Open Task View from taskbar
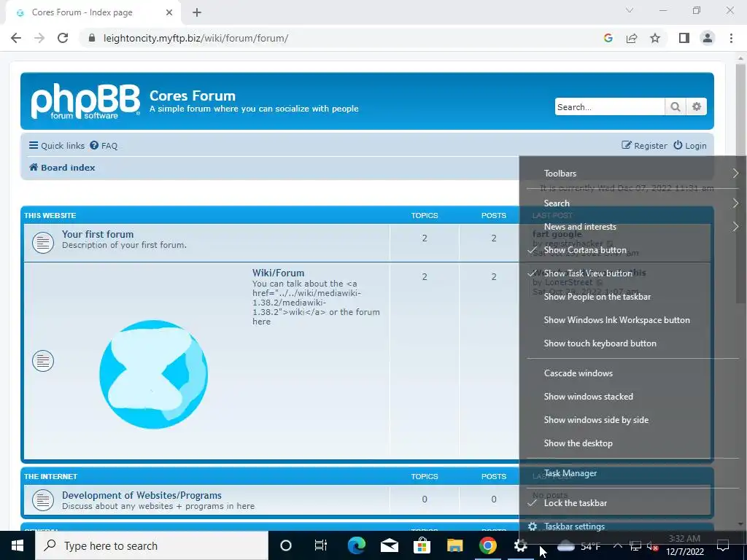 (x=321, y=545)
